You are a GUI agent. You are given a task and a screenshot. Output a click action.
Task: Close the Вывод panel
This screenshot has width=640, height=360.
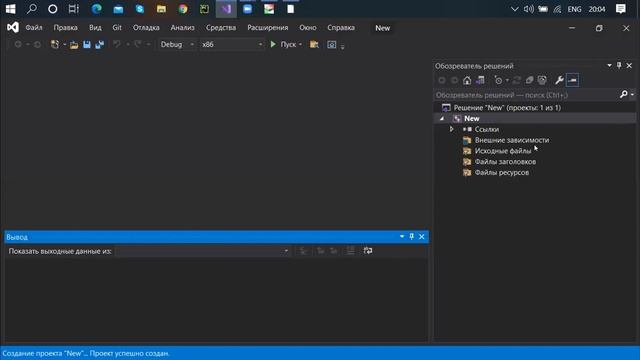tap(422, 236)
